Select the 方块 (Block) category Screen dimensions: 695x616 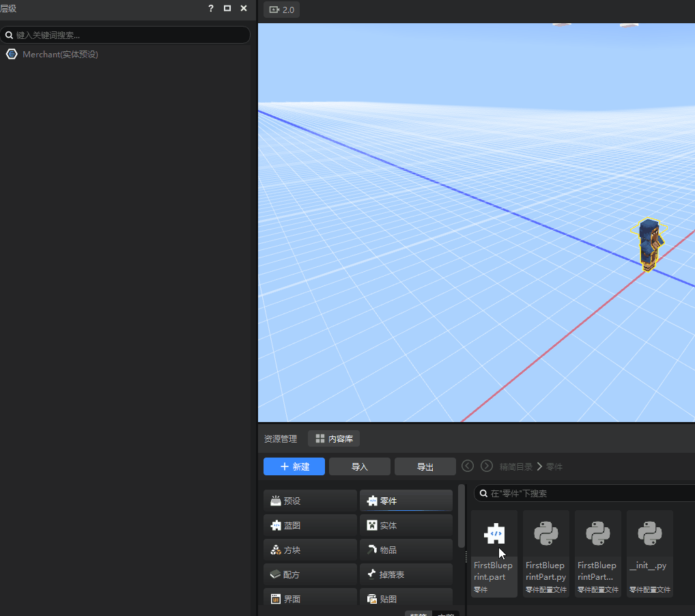point(310,550)
